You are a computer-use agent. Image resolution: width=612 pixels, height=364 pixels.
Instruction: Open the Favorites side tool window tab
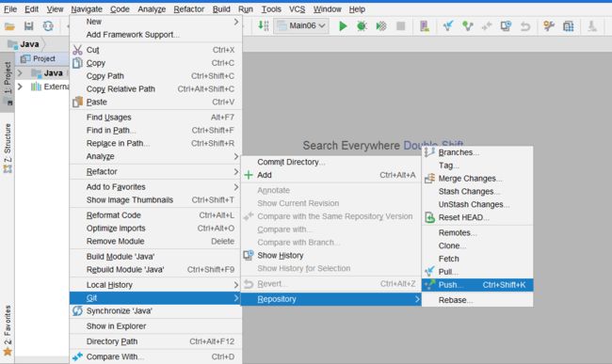pyautogui.click(x=8, y=330)
